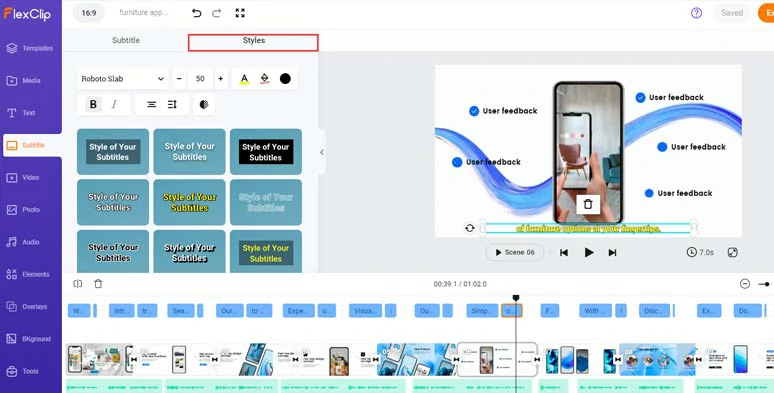The width and height of the screenshot is (774, 393).
Task: Expand the preview to fullscreen
Action: click(733, 252)
